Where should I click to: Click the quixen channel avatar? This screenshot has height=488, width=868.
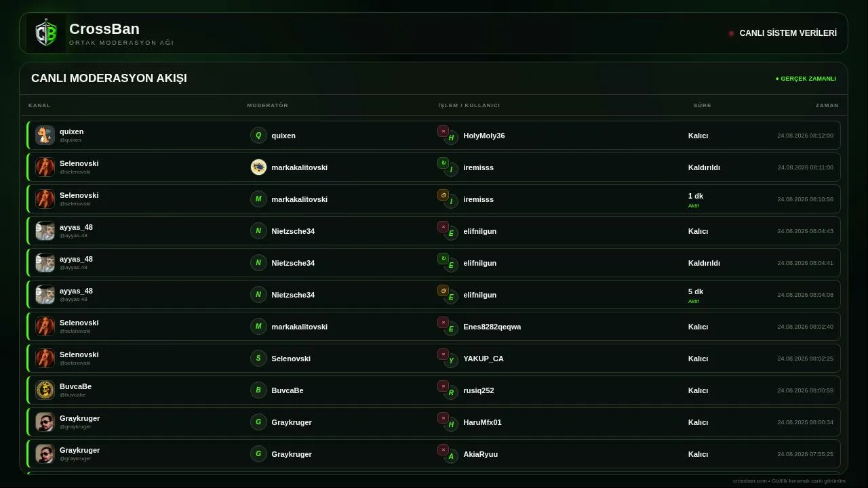pos(45,135)
